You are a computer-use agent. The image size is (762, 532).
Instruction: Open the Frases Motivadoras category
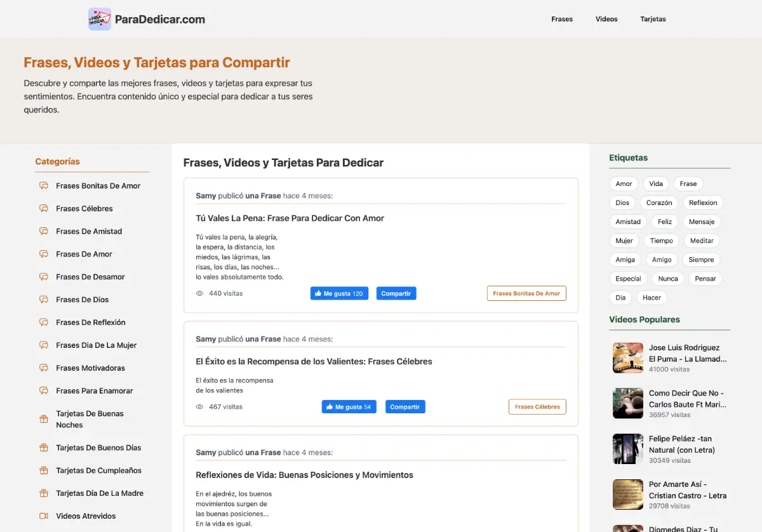click(x=90, y=368)
